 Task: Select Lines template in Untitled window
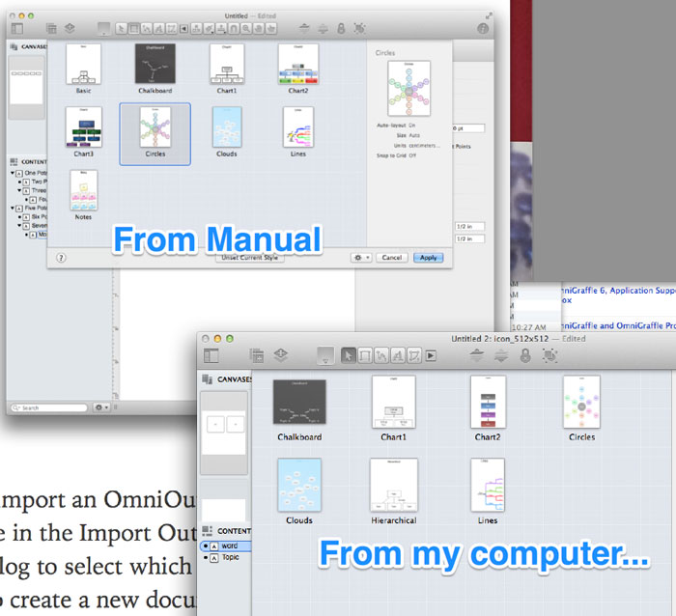298,132
